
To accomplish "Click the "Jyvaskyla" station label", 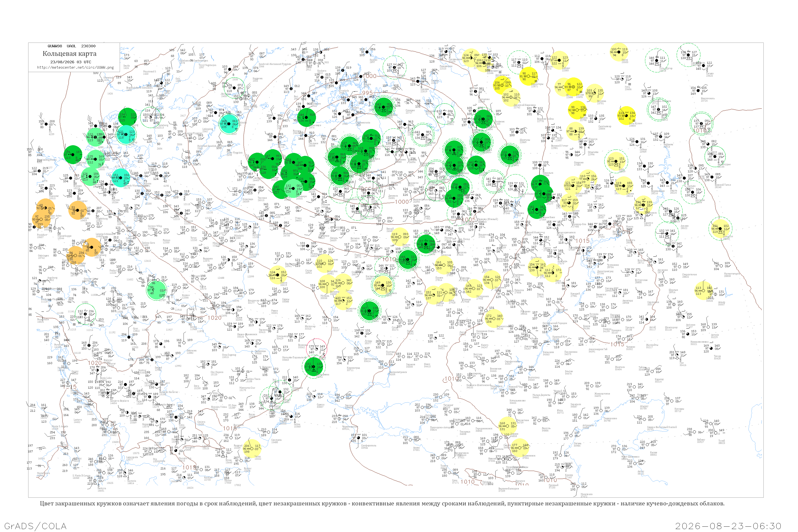I will pyautogui.click(x=344, y=91).
